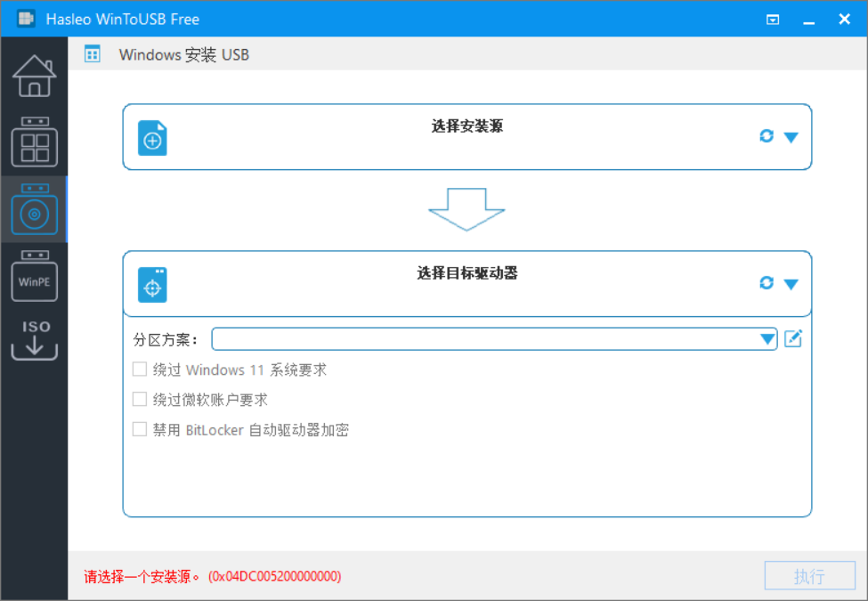Click the red 请选择一个安装源 error message
The image size is (868, 601).
point(213,577)
